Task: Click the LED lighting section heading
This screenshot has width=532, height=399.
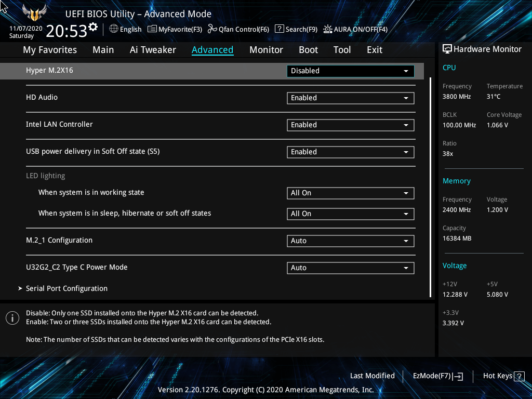Action: tap(46, 176)
